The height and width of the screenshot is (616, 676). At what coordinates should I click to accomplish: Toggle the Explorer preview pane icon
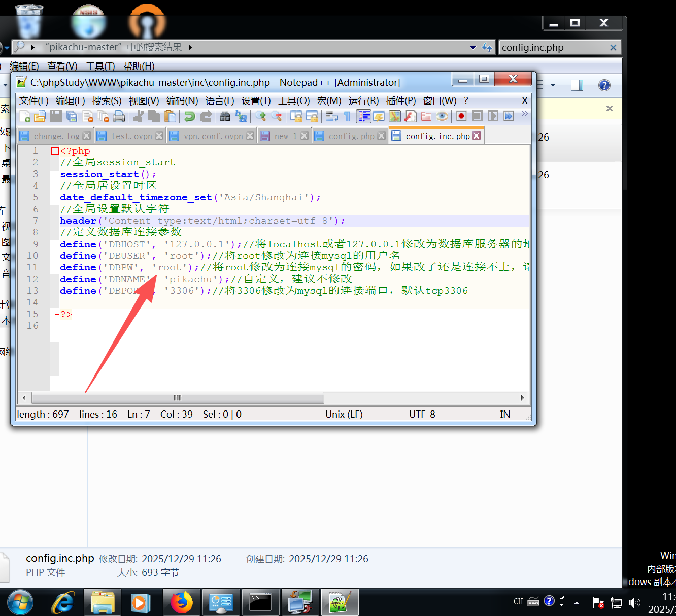[x=577, y=85]
